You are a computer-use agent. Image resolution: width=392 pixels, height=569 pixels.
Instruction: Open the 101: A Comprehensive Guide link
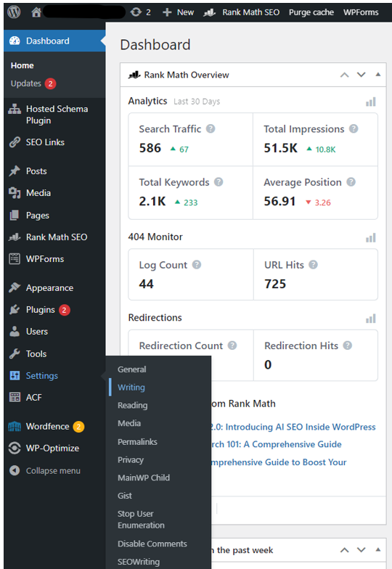point(277,444)
